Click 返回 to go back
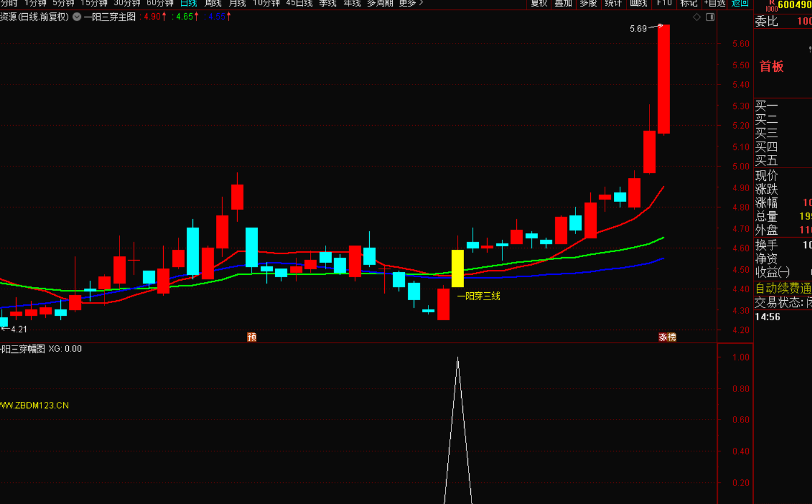The image size is (812, 504). [x=740, y=3]
